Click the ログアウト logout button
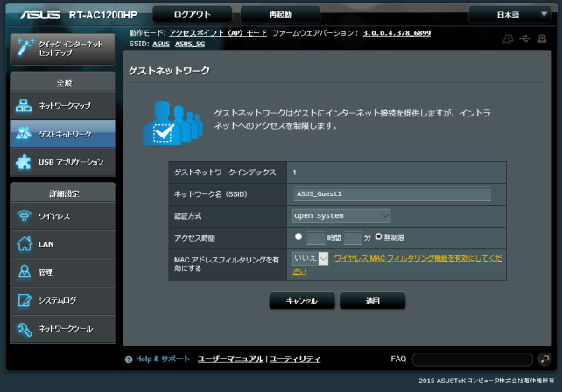This screenshot has width=562, height=392. [x=192, y=14]
